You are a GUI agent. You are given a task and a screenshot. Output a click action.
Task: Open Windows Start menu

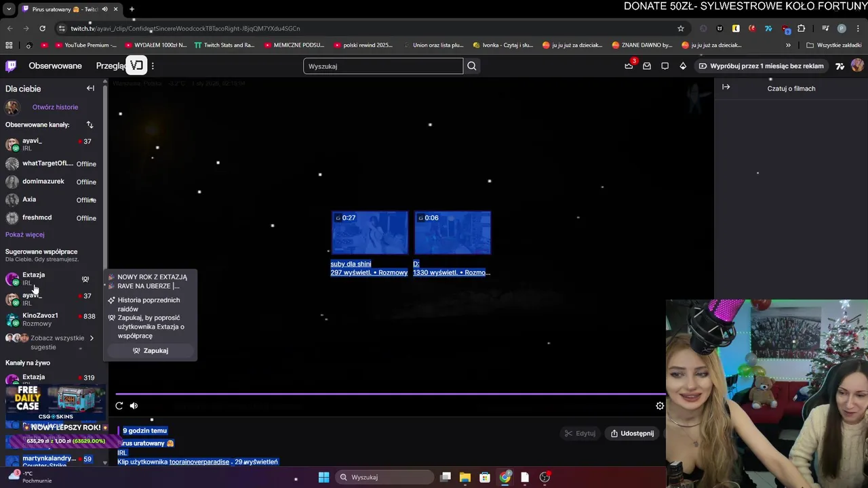coord(323,477)
